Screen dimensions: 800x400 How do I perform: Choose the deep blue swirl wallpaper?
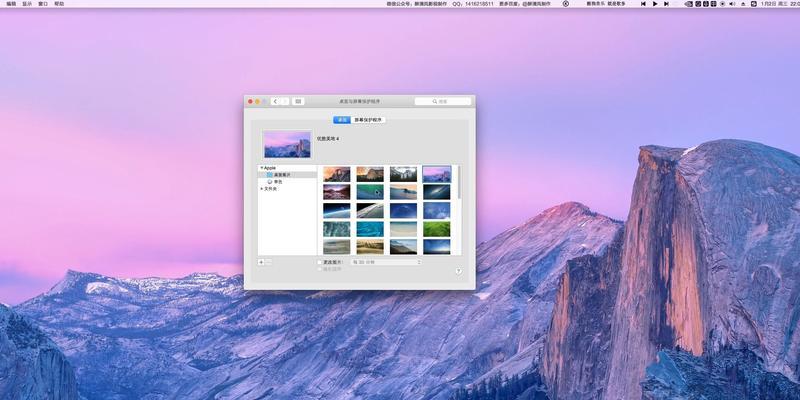[x=403, y=210]
